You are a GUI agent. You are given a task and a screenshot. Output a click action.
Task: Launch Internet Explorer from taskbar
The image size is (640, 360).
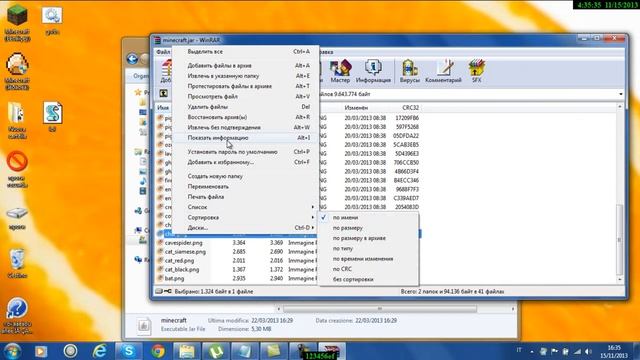click(x=100, y=351)
